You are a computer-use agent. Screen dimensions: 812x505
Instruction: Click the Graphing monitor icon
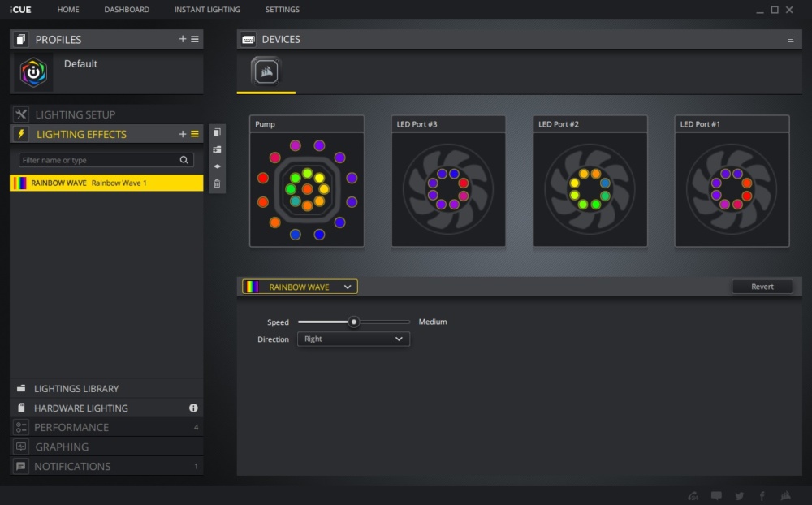(21, 447)
